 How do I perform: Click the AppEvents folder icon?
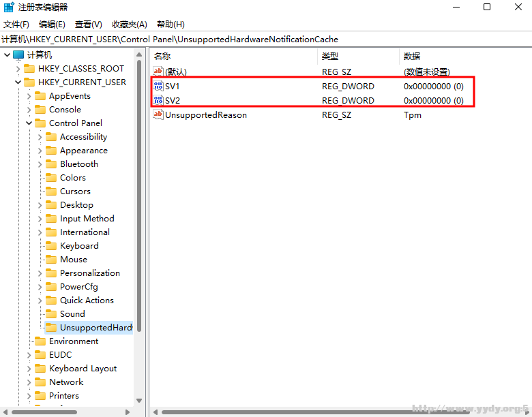coord(40,96)
